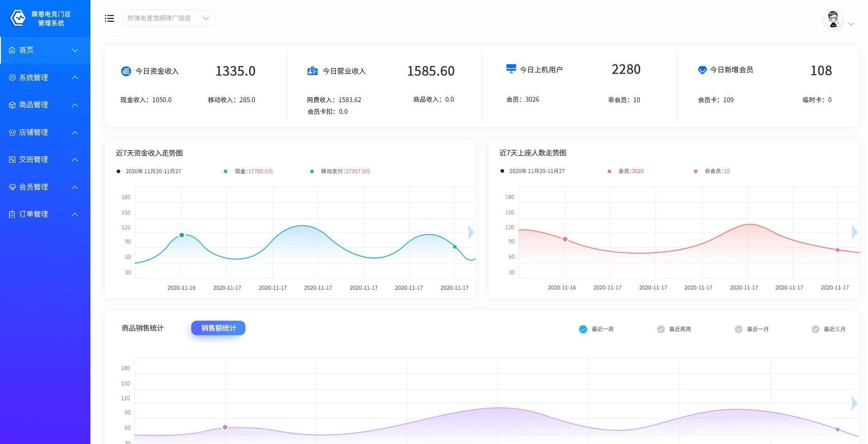Image resolution: width=868 pixels, height=444 pixels.
Task: Open the 炸弹电竞馆明珠广场店 store dropdown
Action: (x=169, y=19)
